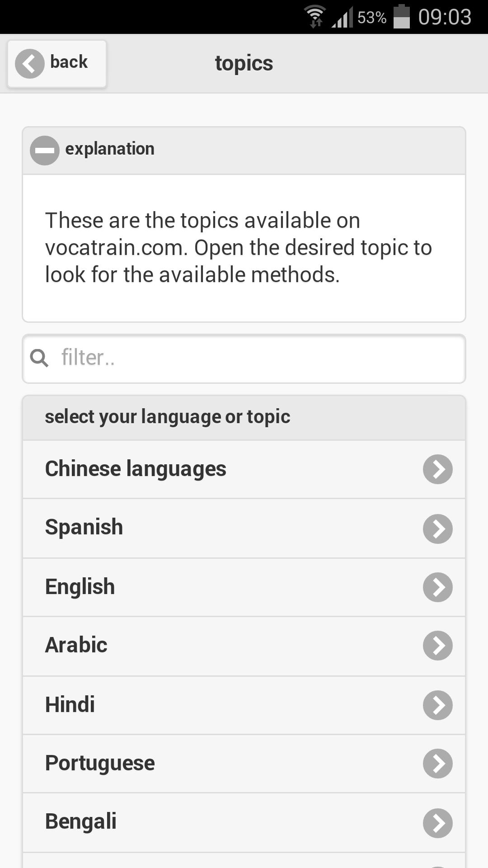Open the Hindi language list
Viewport: 488px width, 868px height.
pyautogui.click(x=181, y=705)
